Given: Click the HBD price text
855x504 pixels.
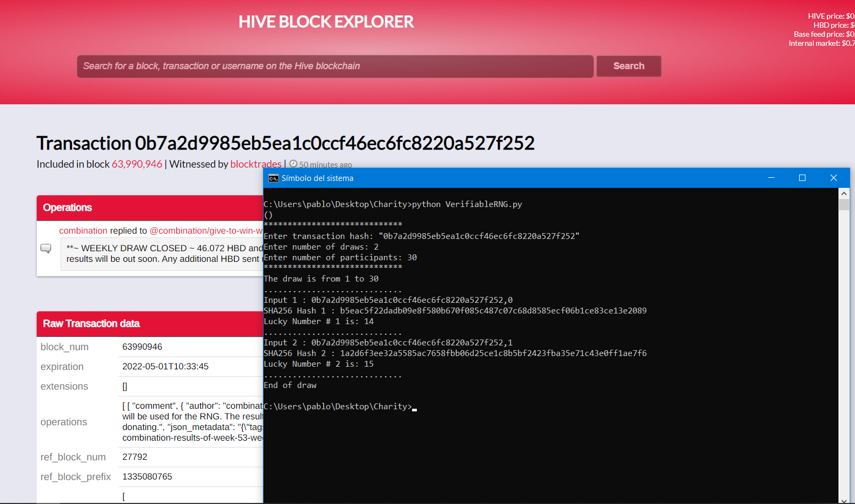Looking at the screenshot, I should point(834,25).
